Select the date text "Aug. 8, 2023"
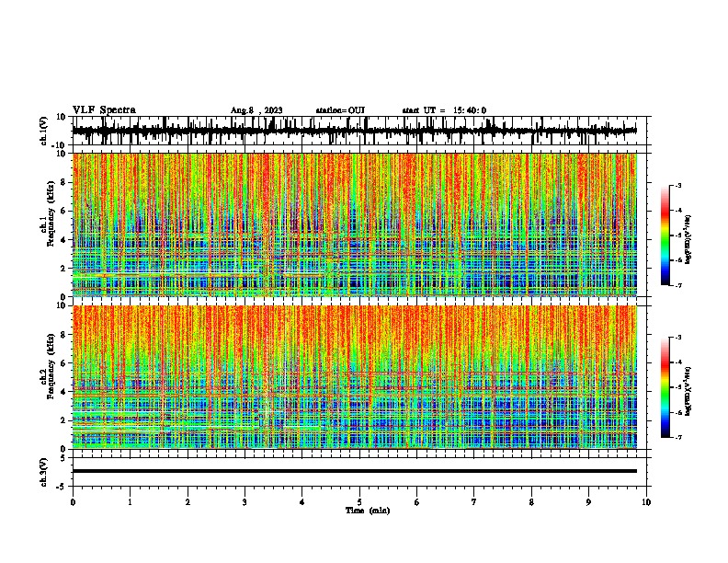 (x=256, y=110)
